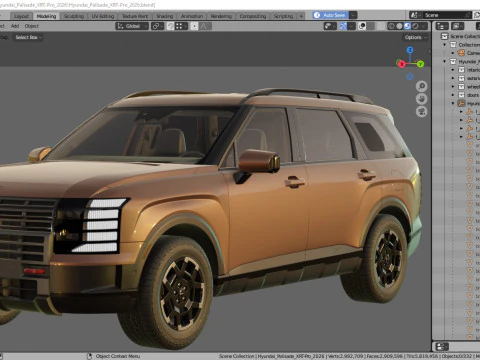Click the Auto Save button
Image resolution: width=480 pixels, height=360 pixels.
point(330,15)
